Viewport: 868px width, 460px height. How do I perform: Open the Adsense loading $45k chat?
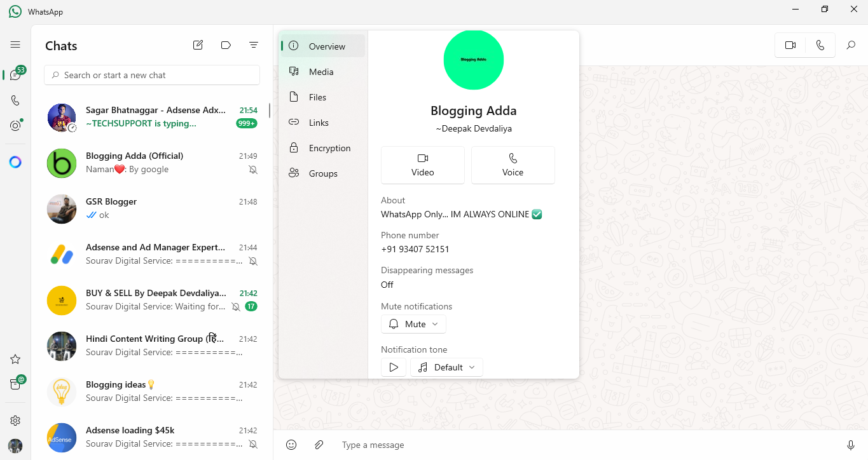click(x=152, y=437)
